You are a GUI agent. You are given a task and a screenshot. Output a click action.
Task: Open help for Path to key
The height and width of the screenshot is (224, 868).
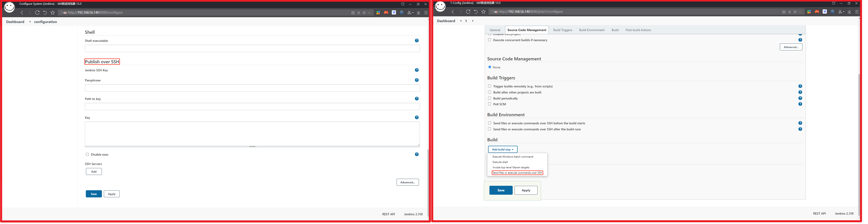tap(417, 99)
